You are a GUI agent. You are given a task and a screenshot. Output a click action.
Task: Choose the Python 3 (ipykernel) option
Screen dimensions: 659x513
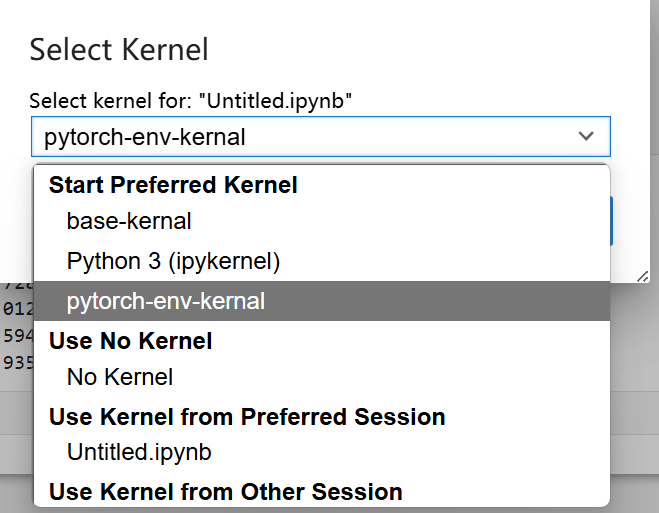click(x=173, y=261)
